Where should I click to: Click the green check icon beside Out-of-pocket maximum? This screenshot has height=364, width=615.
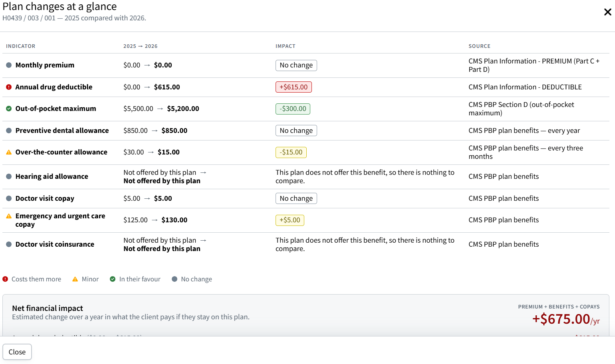click(9, 109)
